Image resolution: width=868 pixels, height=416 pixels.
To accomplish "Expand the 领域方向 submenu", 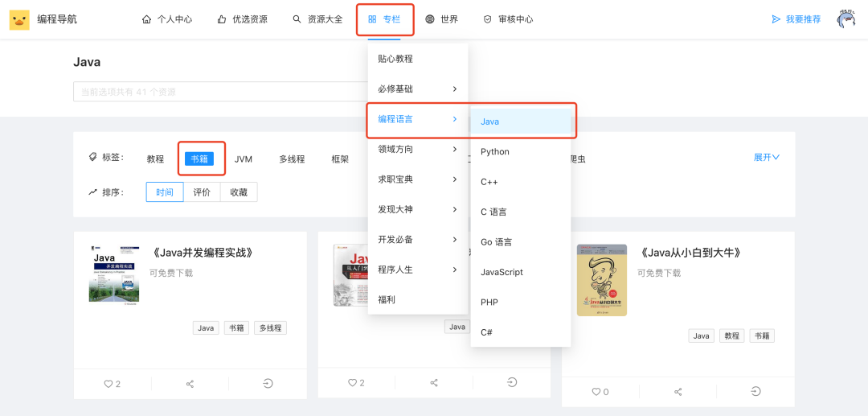I will [x=417, y=149].
